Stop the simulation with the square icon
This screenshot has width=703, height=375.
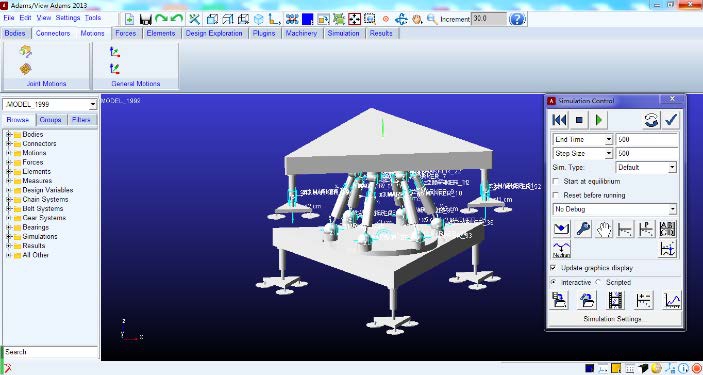579,120
